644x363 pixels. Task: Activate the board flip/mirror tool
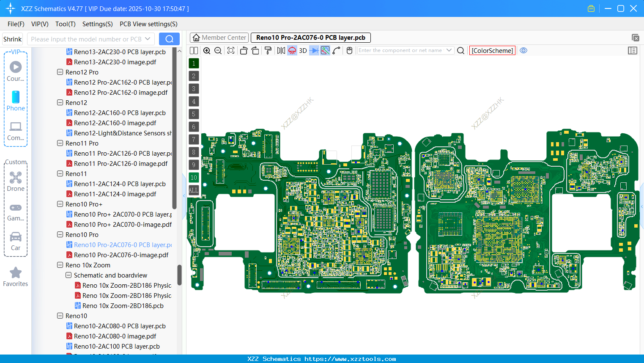tap(281, 50)
